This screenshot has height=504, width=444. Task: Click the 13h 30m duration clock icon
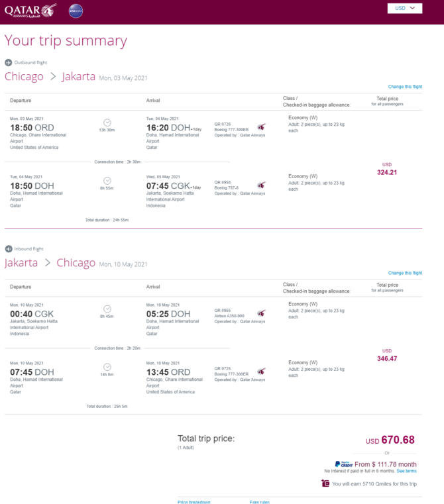[x=107, y=123]
